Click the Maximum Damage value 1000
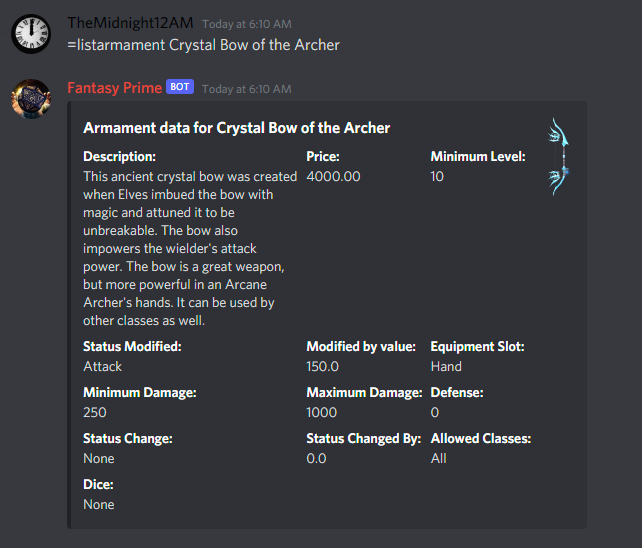The width and height of the screenshot is (642, 548). [x=322, y=413]
